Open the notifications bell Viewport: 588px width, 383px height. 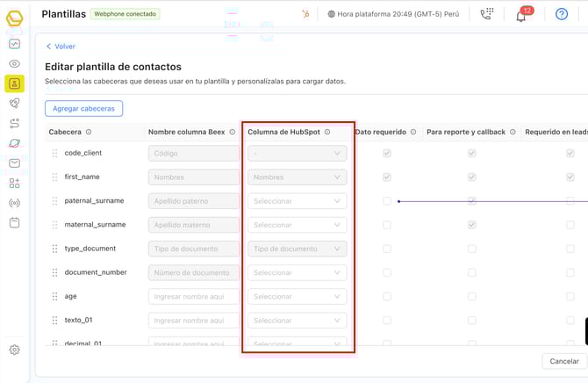click(x=521, y=15)
